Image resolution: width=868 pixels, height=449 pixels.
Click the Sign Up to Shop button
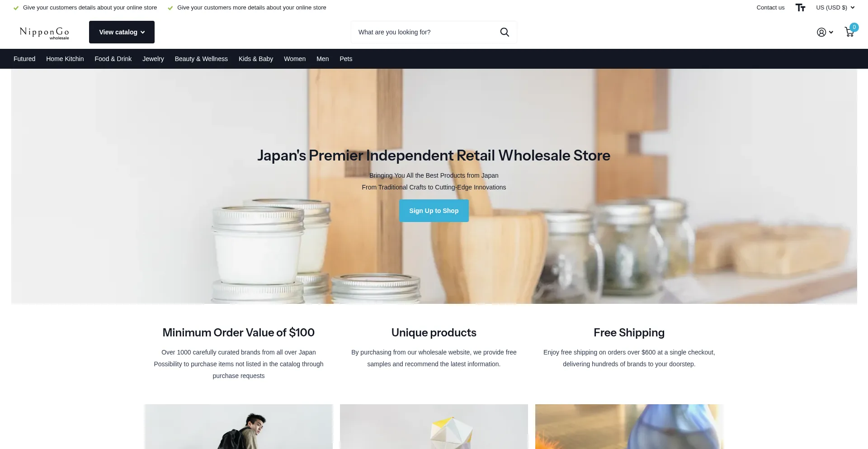click(x=434, y=211)
